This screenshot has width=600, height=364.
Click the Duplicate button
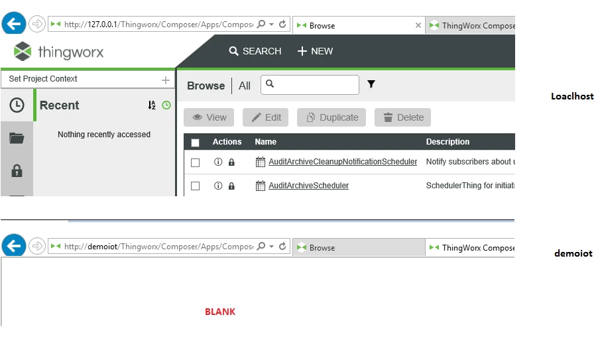point(331,117)
